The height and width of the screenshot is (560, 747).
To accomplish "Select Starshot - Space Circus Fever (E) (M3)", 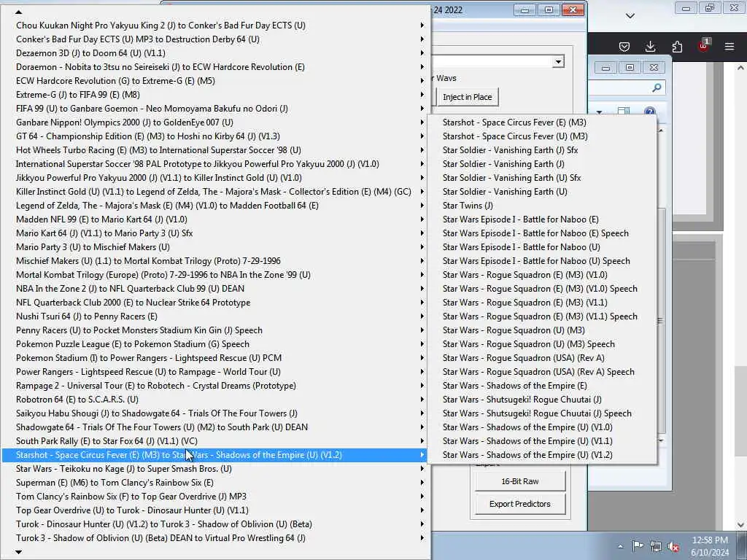I will (542, 122).
